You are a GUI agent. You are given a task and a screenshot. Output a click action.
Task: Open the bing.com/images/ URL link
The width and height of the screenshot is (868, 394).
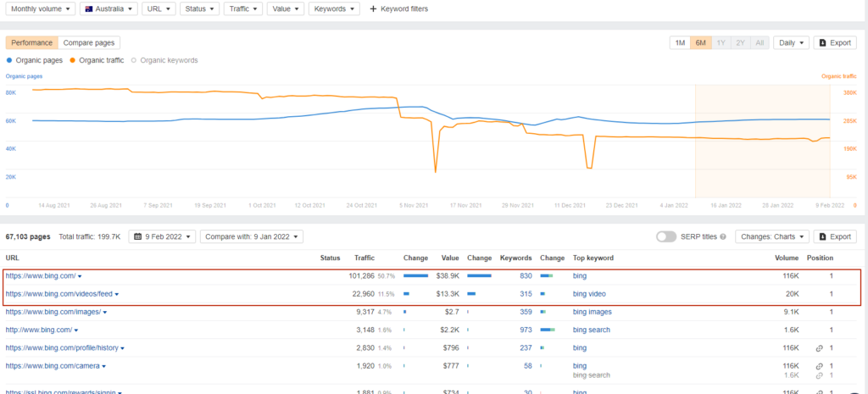pos(53,312)
